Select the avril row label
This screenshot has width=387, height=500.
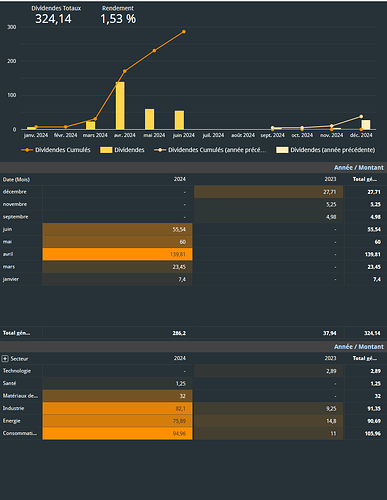8,254
